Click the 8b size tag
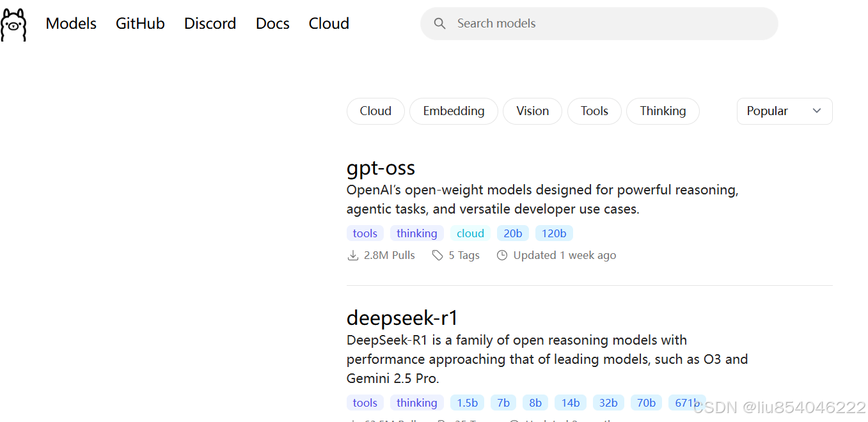This screenshot has height=422, width=868. pyautogui.click(x=535, y=403)
